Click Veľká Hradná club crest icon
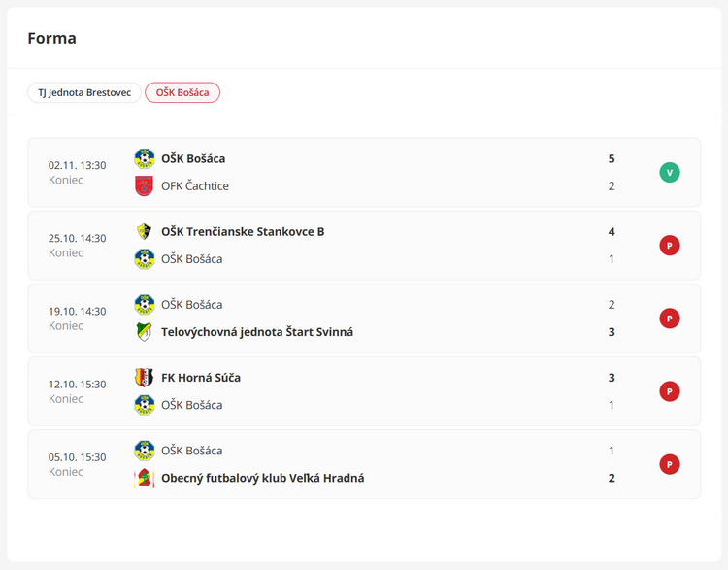Viewport: 728px width, 570px height. [x=145, y=478]
